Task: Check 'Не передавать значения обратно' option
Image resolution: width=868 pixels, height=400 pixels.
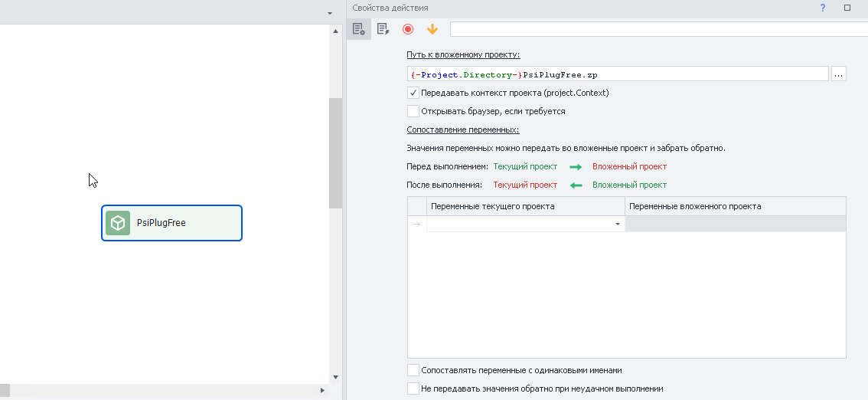Action: tap(413, 389)
